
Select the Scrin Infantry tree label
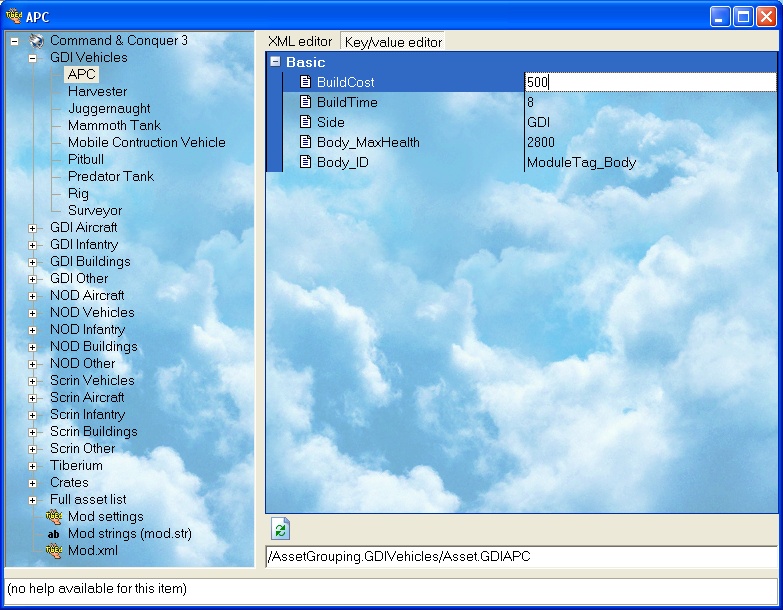87,414
